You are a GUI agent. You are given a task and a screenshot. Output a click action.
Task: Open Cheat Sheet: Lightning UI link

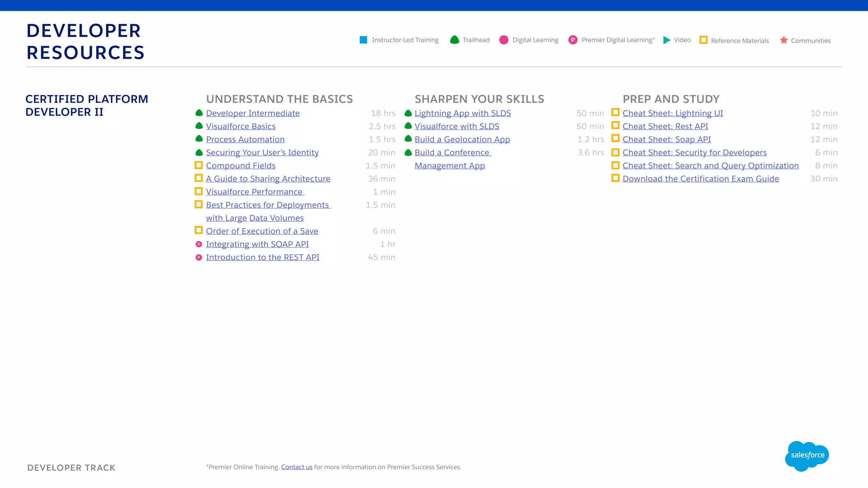pos(673,113)
